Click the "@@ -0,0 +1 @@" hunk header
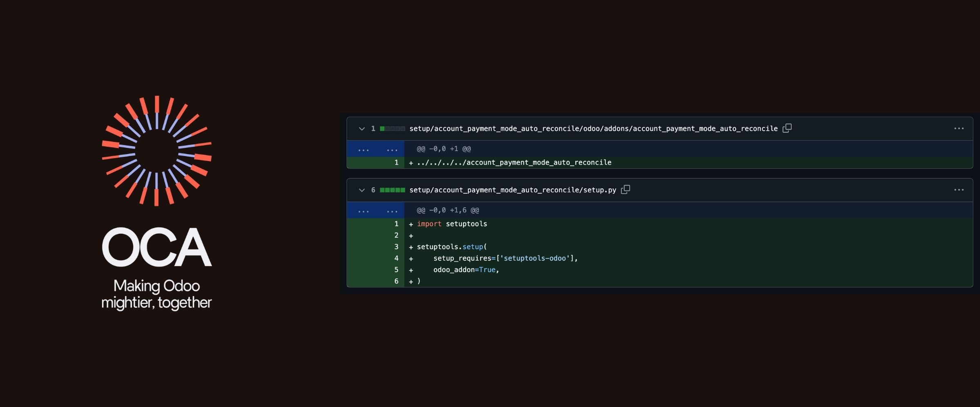Screen dimensions: 980x407 click(x=444, y=149)
